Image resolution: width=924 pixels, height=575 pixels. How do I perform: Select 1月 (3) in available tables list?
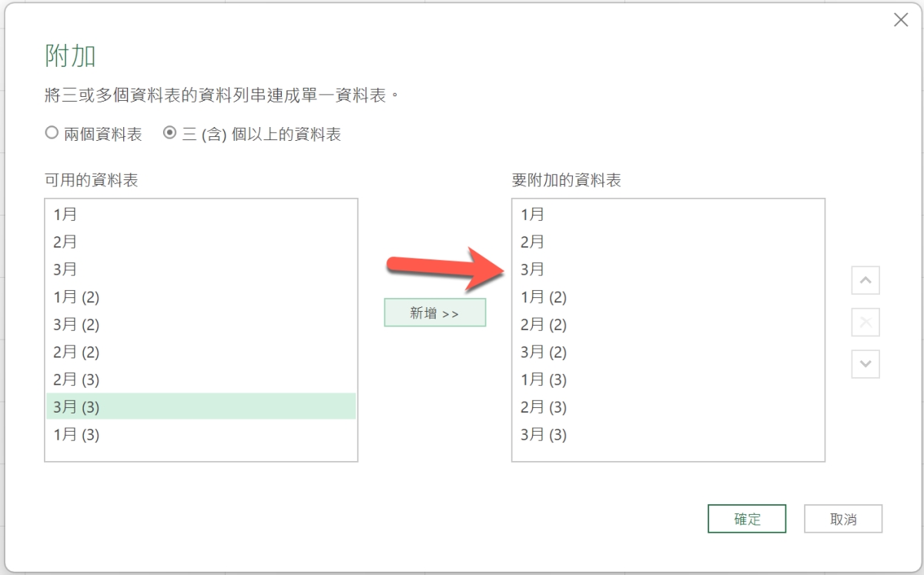tap(76, 435)
